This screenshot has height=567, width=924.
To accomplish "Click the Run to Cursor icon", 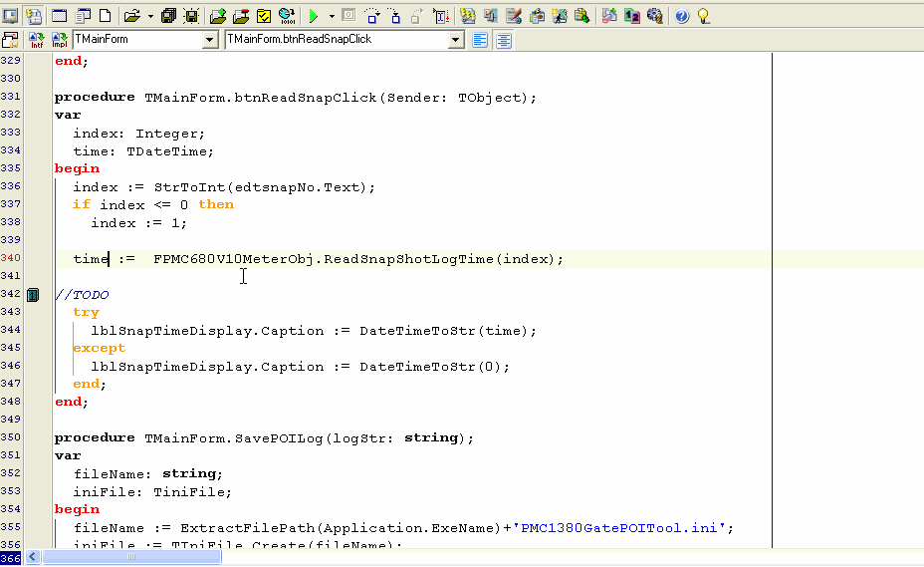I will click(441, 16).
